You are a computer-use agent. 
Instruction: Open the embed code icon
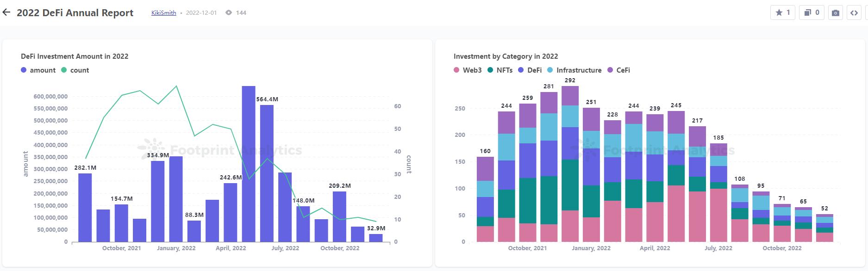854,13
